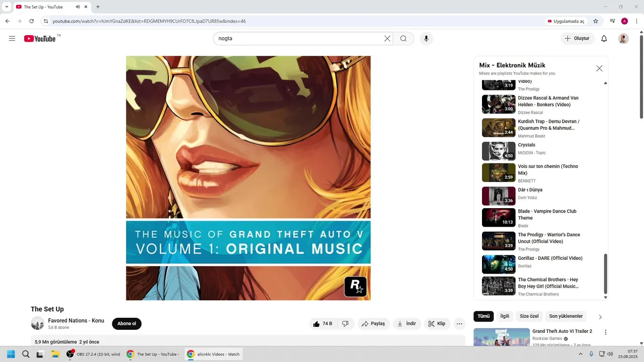Play Dizzee Rascal Bonkers from the mix

pos(541,105)
